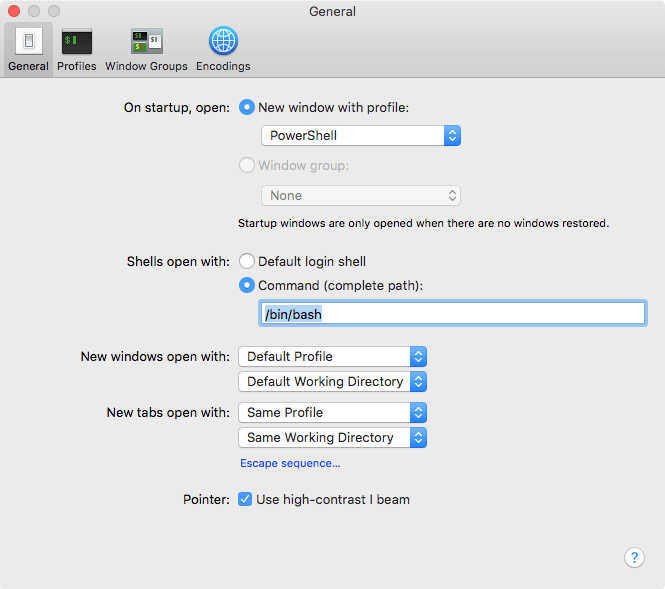Select the General switch icon
665x589 pixels.
coord(29,41)
